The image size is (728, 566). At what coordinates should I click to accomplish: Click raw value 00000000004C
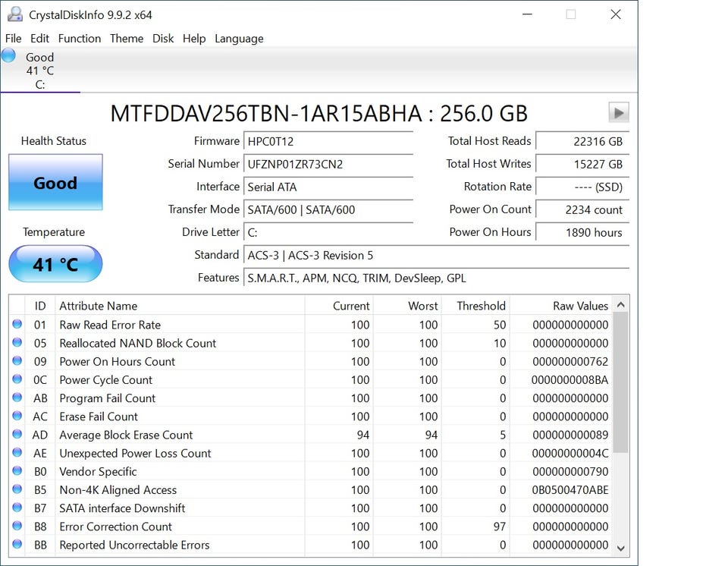click(570, 453)
